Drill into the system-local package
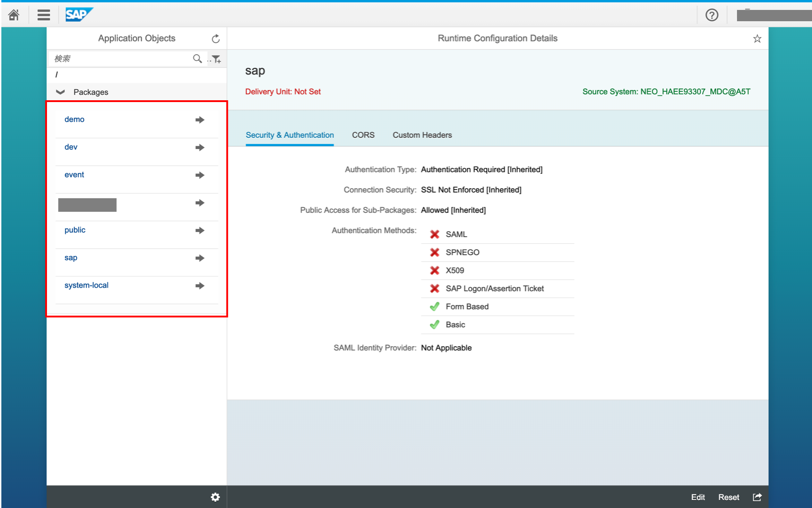The width and height of the screenshot is (812, 508). pos(199,285)
